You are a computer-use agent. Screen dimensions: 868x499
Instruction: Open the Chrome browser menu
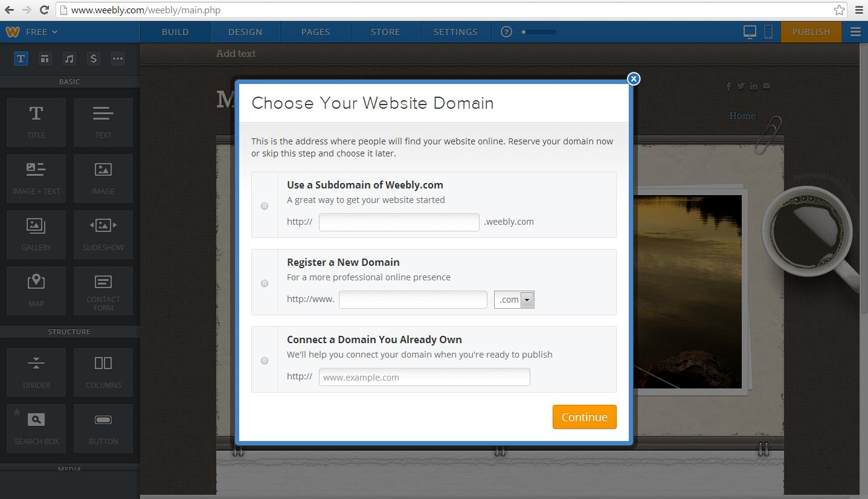coord(859,10)
